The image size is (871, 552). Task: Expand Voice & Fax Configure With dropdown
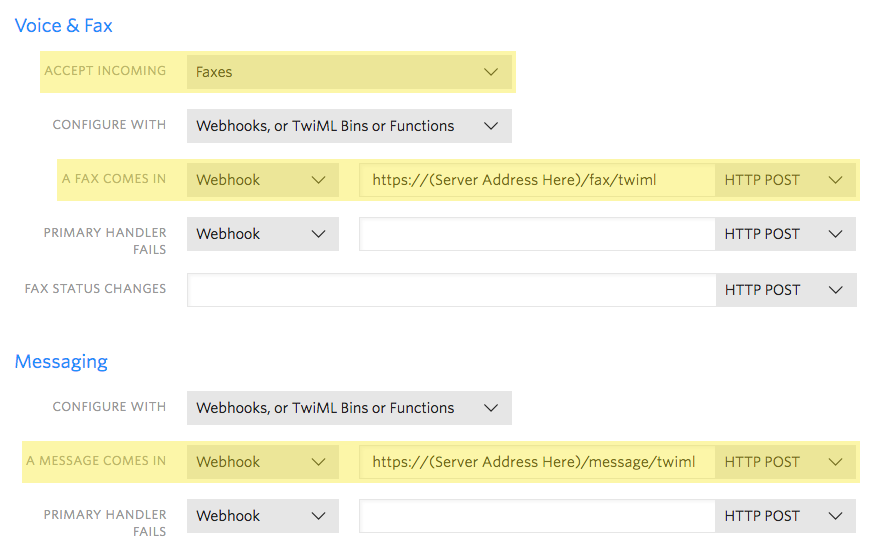(348, 126)
